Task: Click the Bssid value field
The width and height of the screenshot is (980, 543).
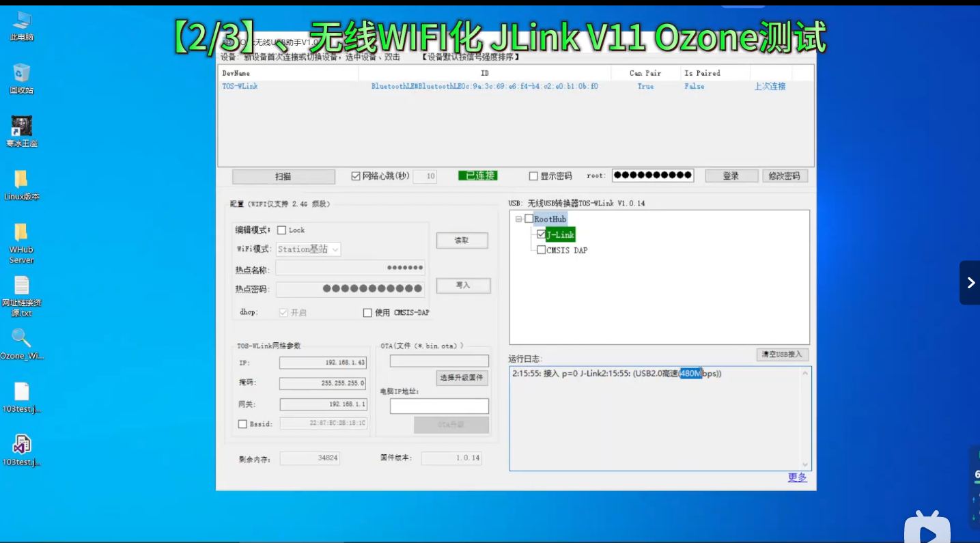Action: [x=324, y=423]
